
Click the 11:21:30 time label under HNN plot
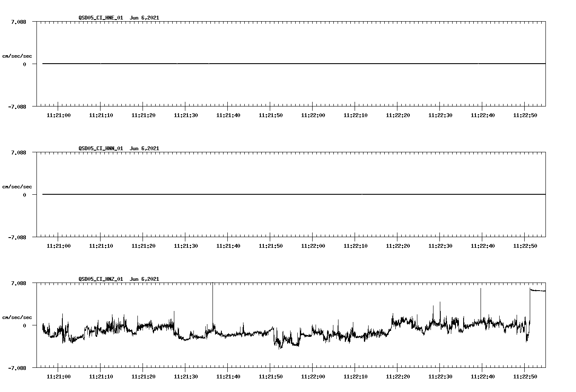(186, 246)
